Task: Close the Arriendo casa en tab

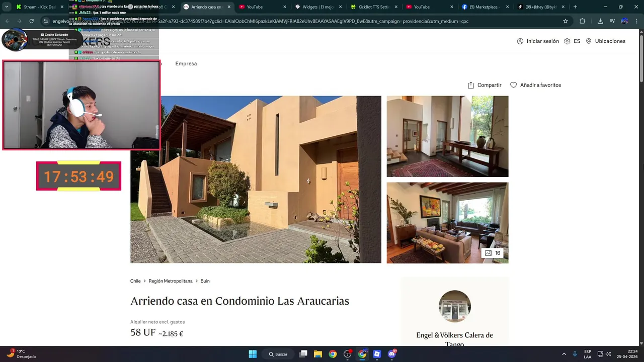Action: [228, 7]
